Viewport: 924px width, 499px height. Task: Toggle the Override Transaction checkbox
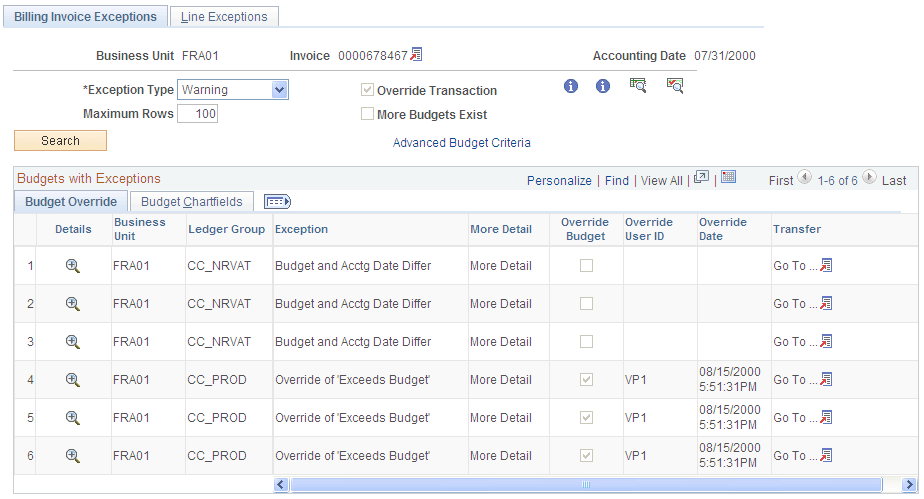pyautogui.click(x=367, y=90)
